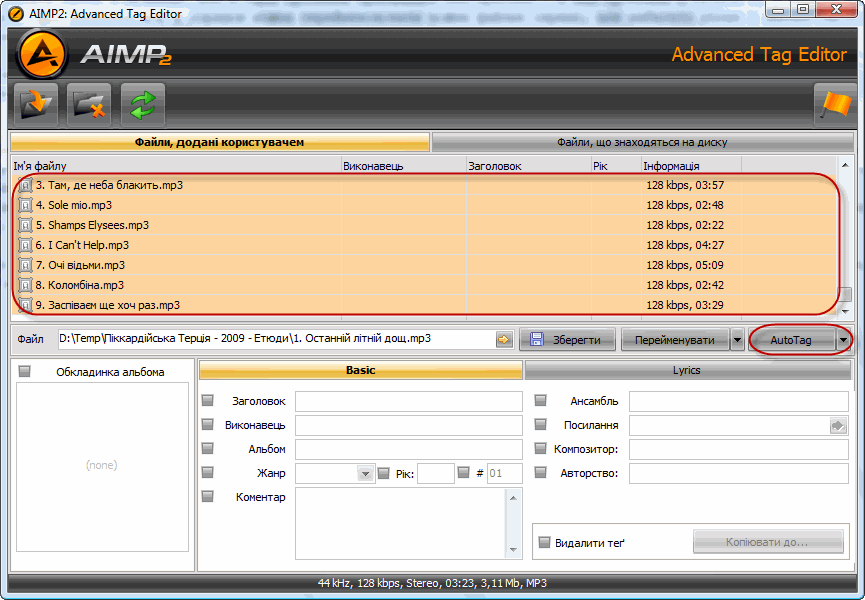Enable the Композитор field checkbox
Image resolution: width=865 pixels, height=600 pixels.
(541, 448)
